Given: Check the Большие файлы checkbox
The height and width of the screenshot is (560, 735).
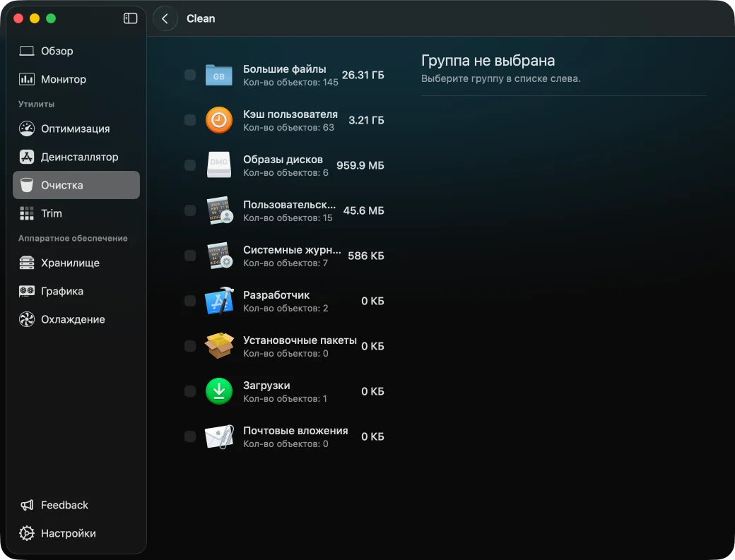Looking at the screenshot, I should [x=190, y=75].
